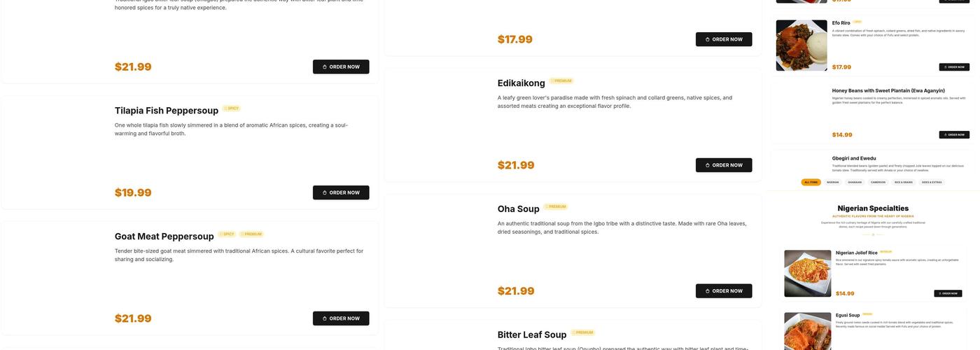The height and width of the screenshot is (350, 980).
Task: Click Order Now for Nigerian Jollof Rice
Action: coord(948,293)
